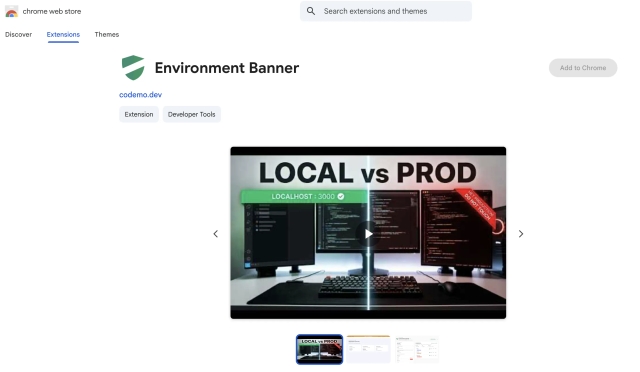The height and width of the screenshot is (372, 640).
Task: Open the codemo.dev developer link
Action: point(140,95)
